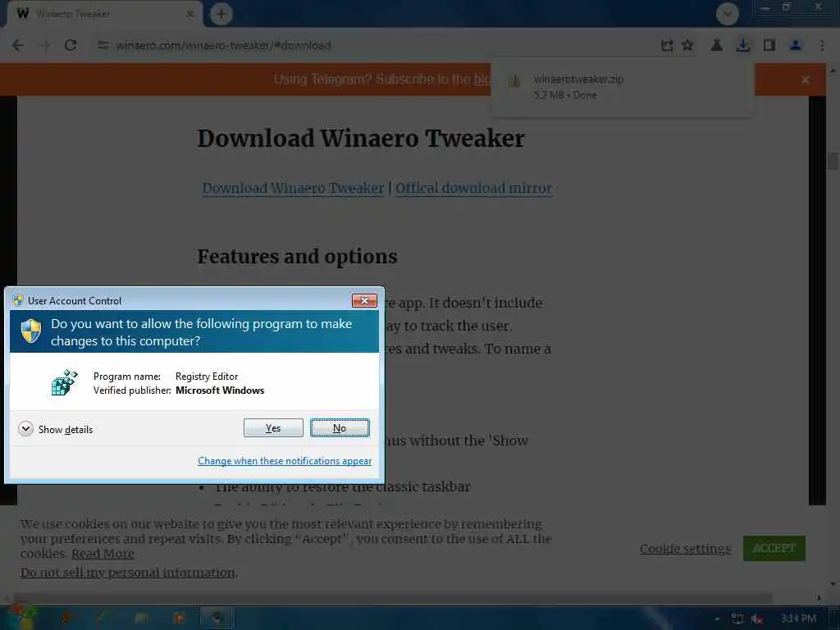
Task: Open the Chrome profile icon
Action: point(796,46)
